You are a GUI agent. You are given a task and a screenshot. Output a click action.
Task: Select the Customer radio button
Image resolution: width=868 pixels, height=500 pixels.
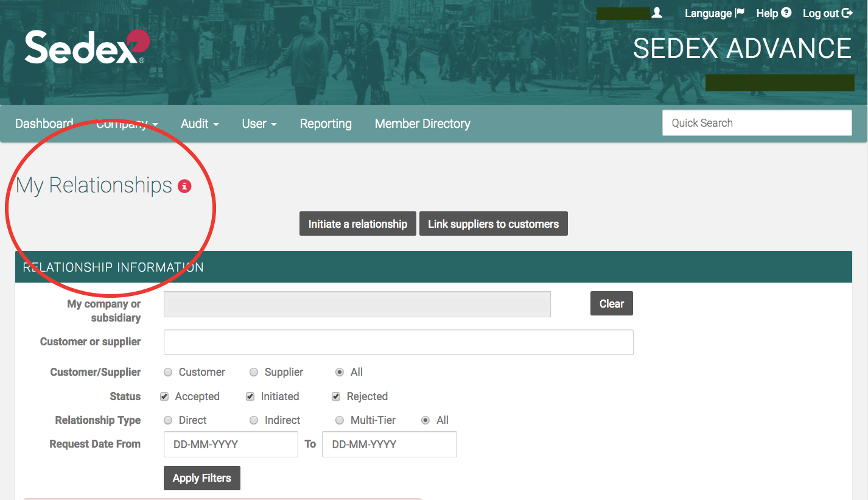click(x=168, y=372)
